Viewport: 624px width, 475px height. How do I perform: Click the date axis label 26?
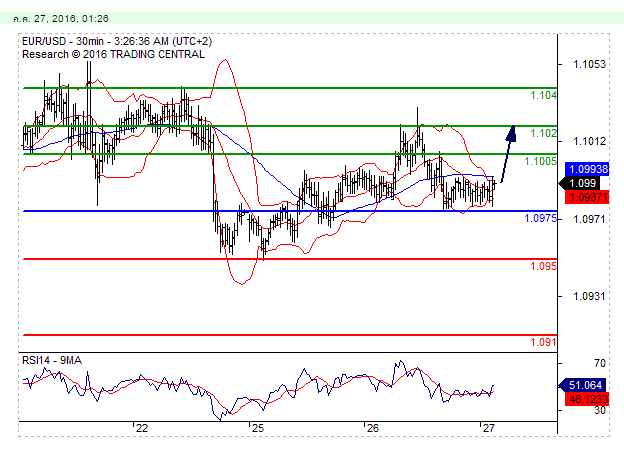pyautogui.click(x=373, y=428)
